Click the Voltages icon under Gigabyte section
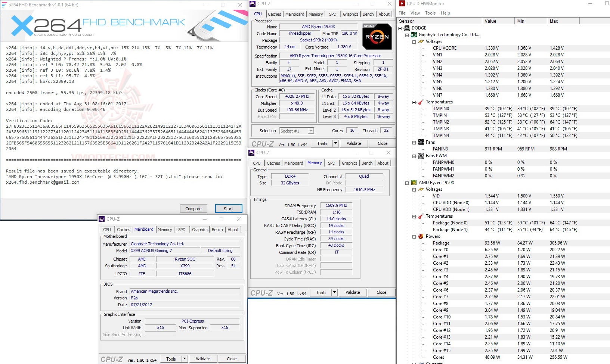The height and width of the screenshot is (364, 610). [x=420, y=41]
